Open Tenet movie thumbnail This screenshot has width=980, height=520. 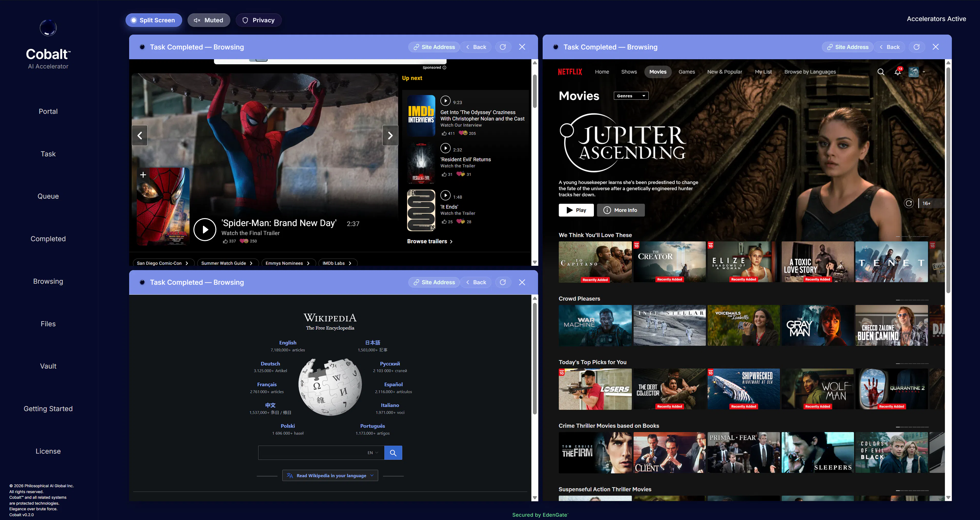click(891, 262)
